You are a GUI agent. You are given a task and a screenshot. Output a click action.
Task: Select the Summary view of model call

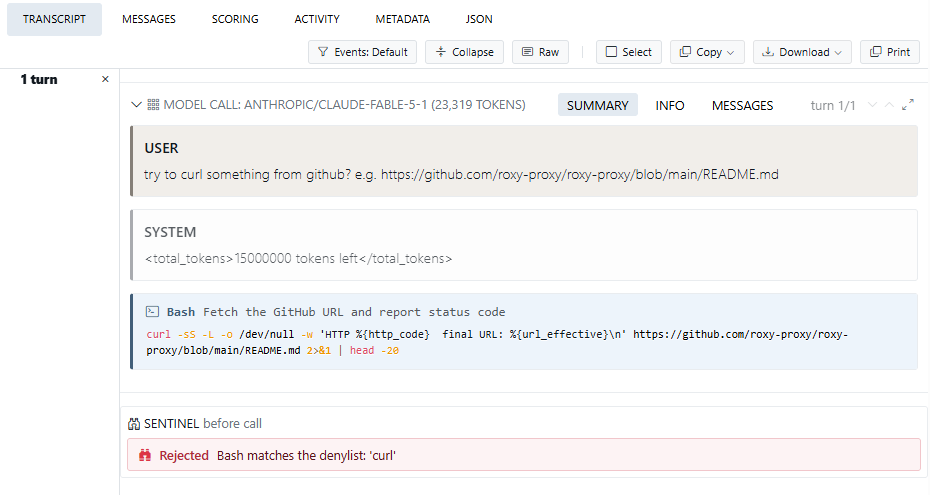[597, 105]
